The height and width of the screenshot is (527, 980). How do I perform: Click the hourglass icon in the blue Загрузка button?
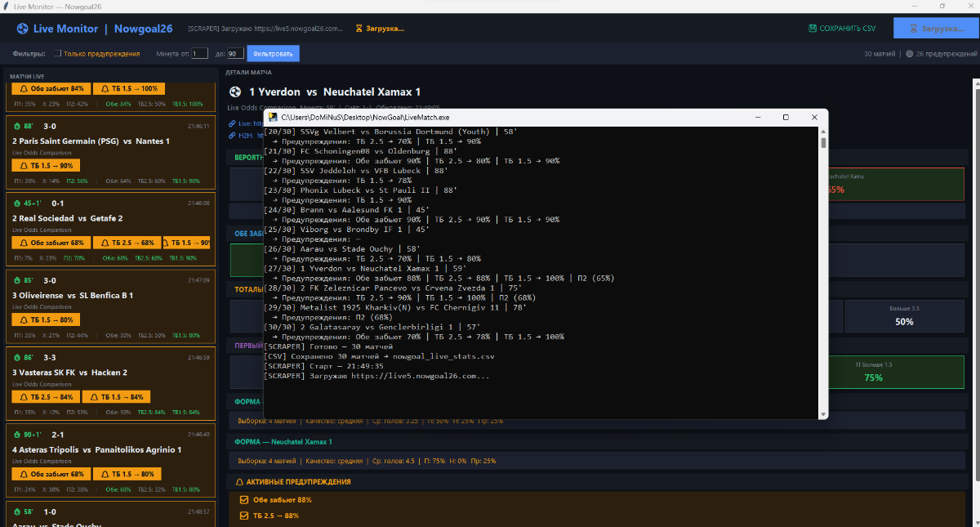coord(914,29)
